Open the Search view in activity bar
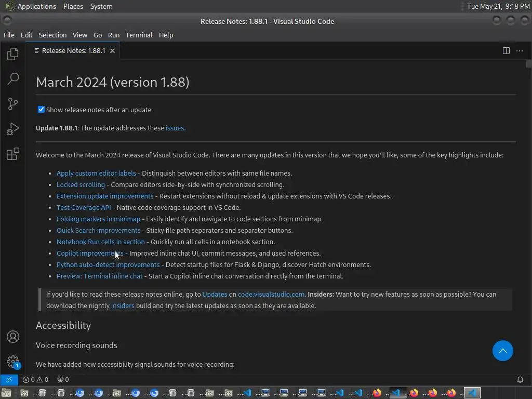Image resolution: width=532 pixels, height=399 pixels. point(12,79)
